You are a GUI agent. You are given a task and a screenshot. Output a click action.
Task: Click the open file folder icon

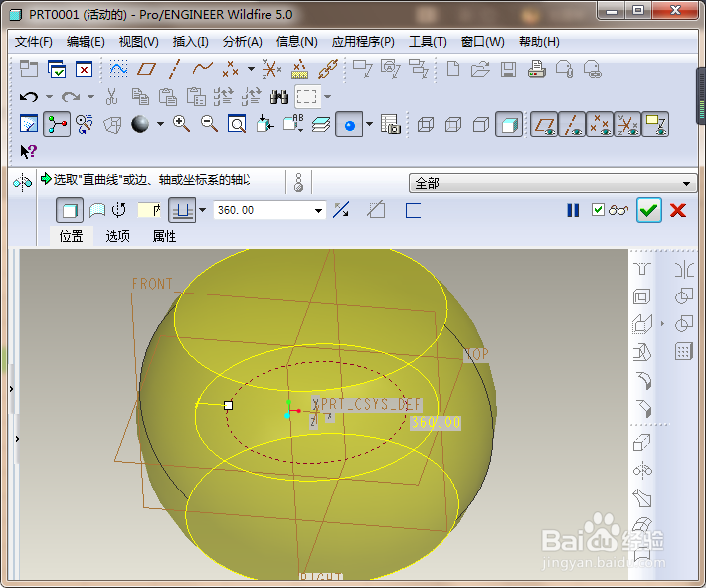click(x=480, y=69)
